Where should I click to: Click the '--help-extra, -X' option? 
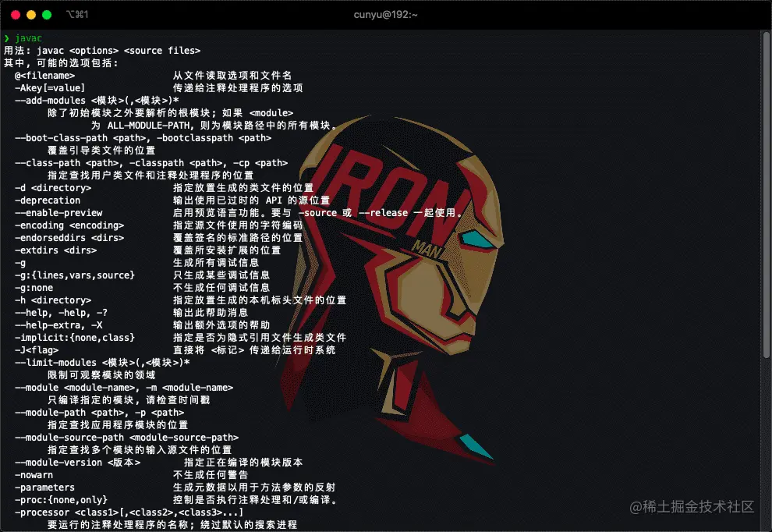(58, 325)
